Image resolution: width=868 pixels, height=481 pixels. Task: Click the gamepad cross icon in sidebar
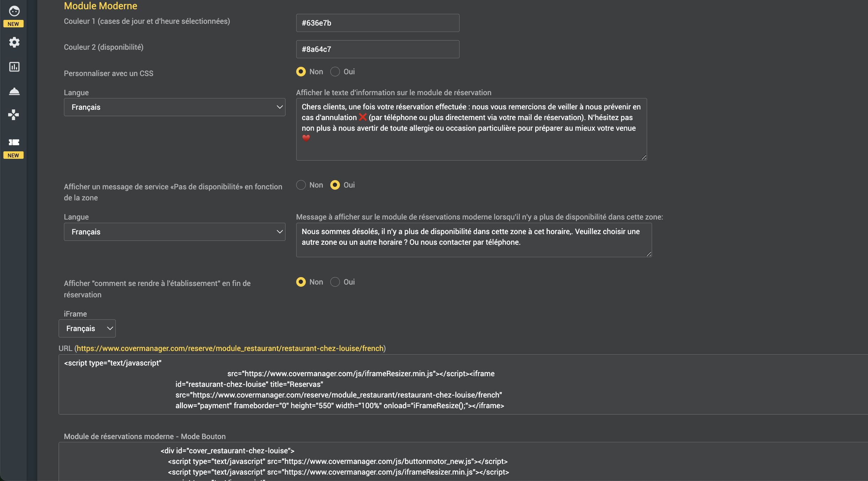tap(13, 115)
